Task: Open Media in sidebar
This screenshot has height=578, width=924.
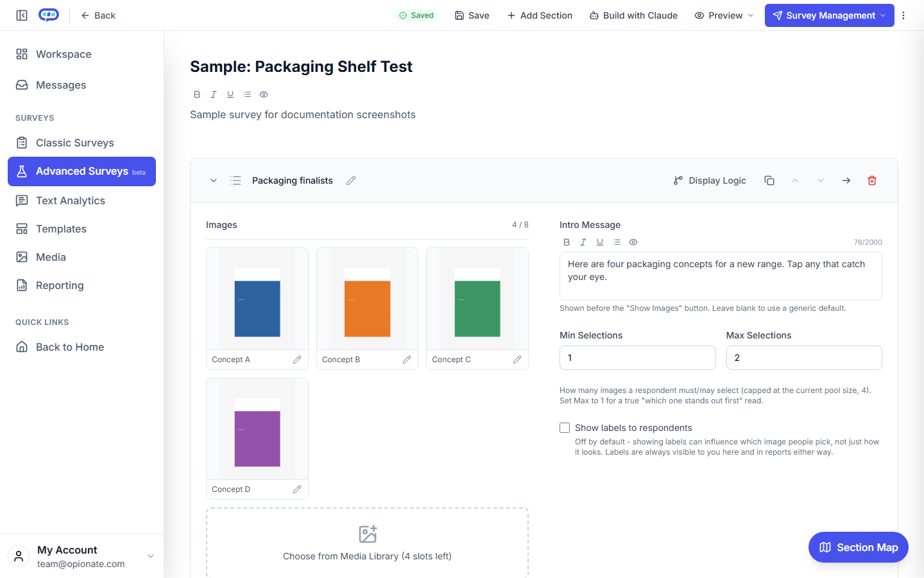Action: point(81,257)
